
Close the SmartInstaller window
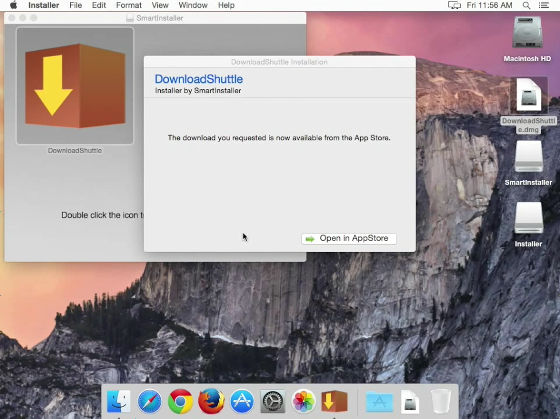(12, 18)
